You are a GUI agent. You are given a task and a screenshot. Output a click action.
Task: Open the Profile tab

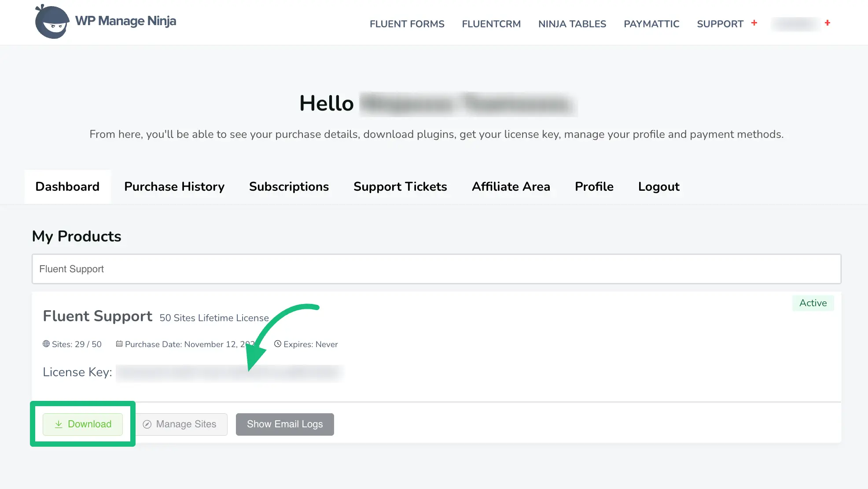point(594,186)
